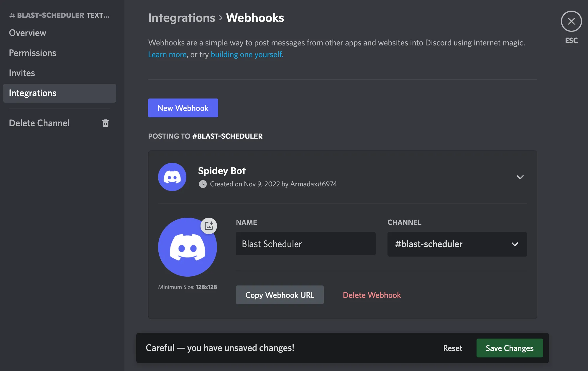Click the Save Changes button
The width and height of the screenshot is (588, 371).
click(x=510, y=348)
